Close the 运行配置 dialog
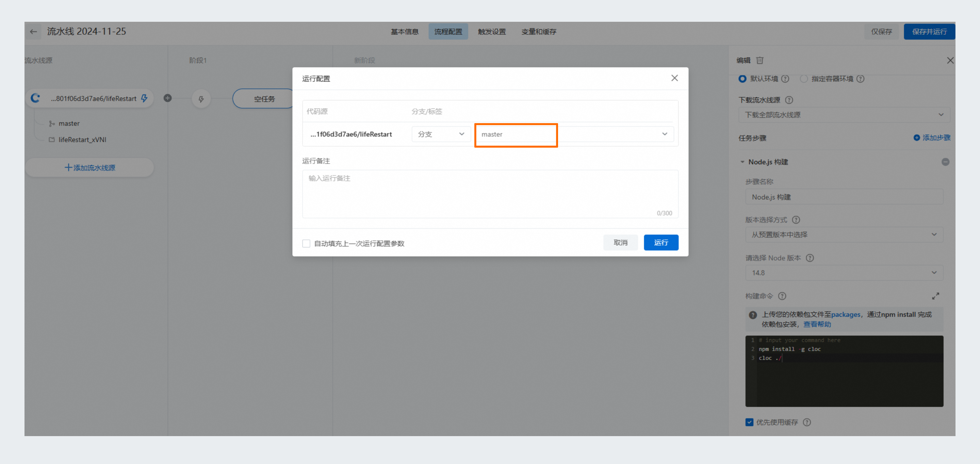Screen dimensions: 980x464 coord(674,78)
